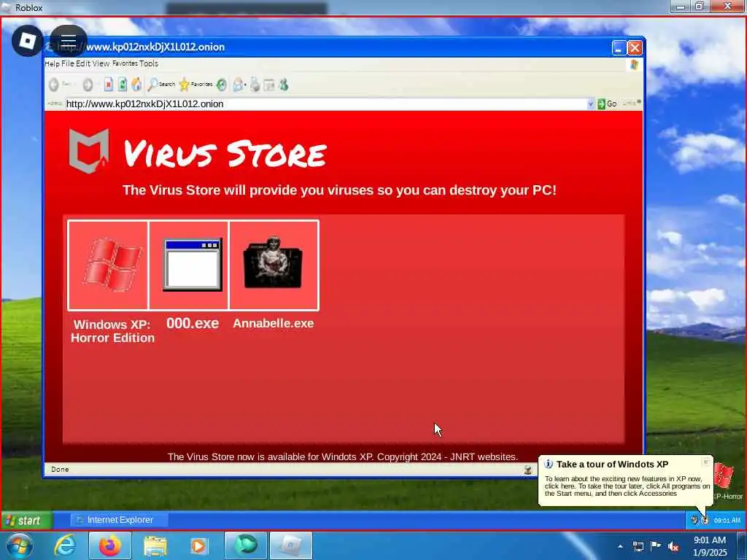Image resolution: width=747 pixels, height=560 pixels.
Task: Click the 000.exe label text
Action: (x=193, y=323)
